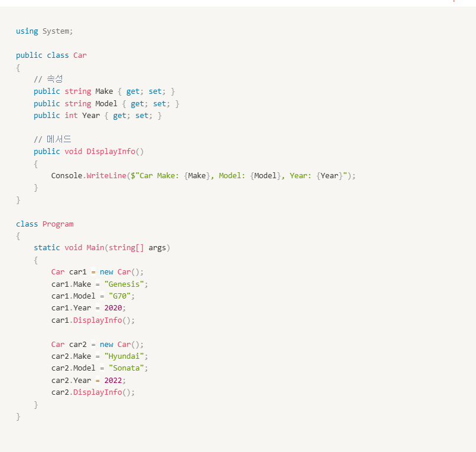Click the 'public string Make' property line
Screen dimensions: 476x452
[x=104, y=91]
